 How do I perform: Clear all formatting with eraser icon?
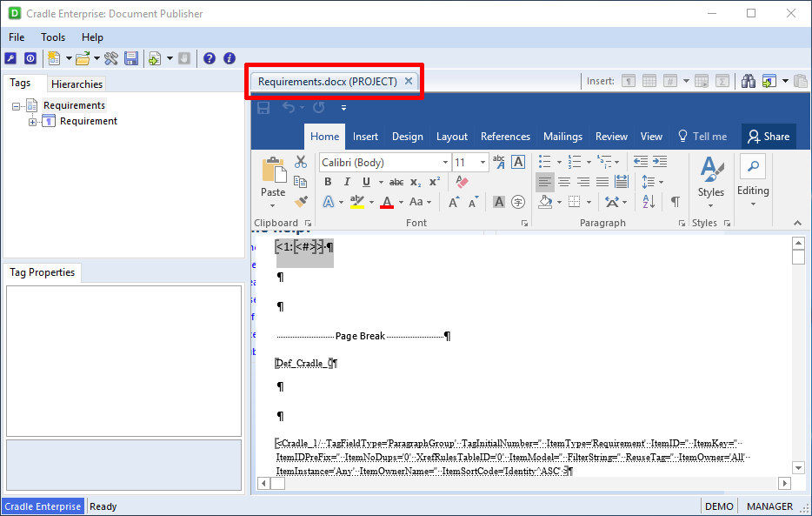(462, 182)
